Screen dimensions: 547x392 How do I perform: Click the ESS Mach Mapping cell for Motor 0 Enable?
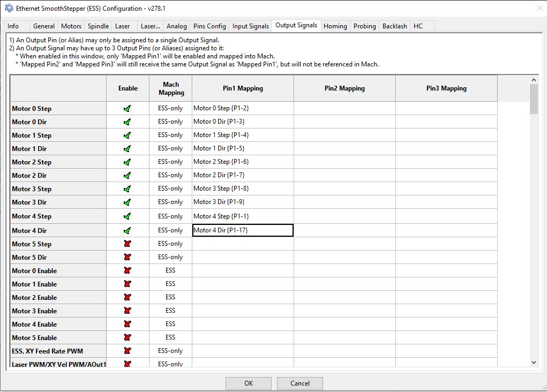pos(170,270)
